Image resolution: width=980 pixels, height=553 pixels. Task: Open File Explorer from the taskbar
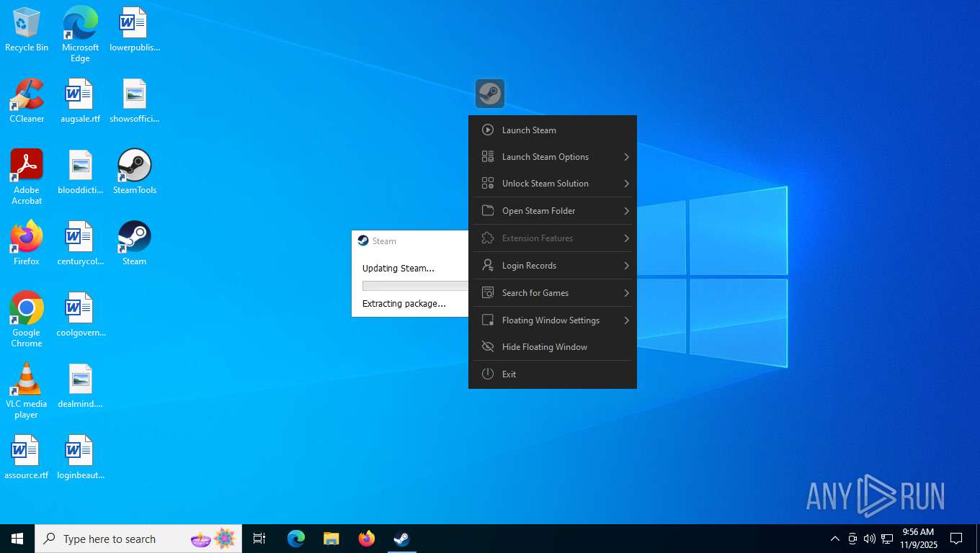(331, 539)
